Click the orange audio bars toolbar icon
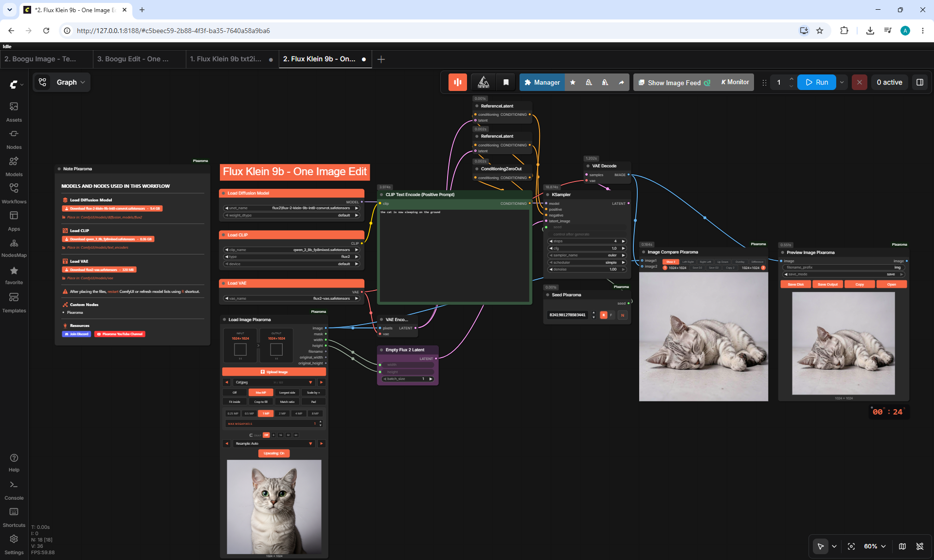This screenshot has height=560, width=934. pos(458,82)
